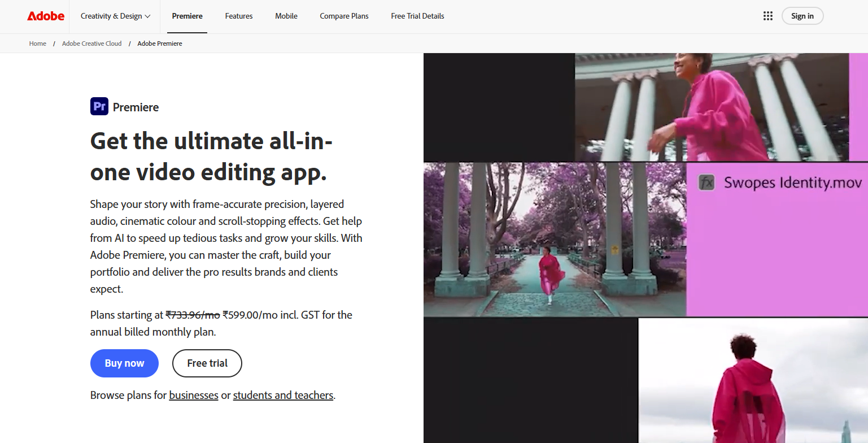Follow the businesses plans link
Screen dimensions: 868x443
(x=194, y=395)
